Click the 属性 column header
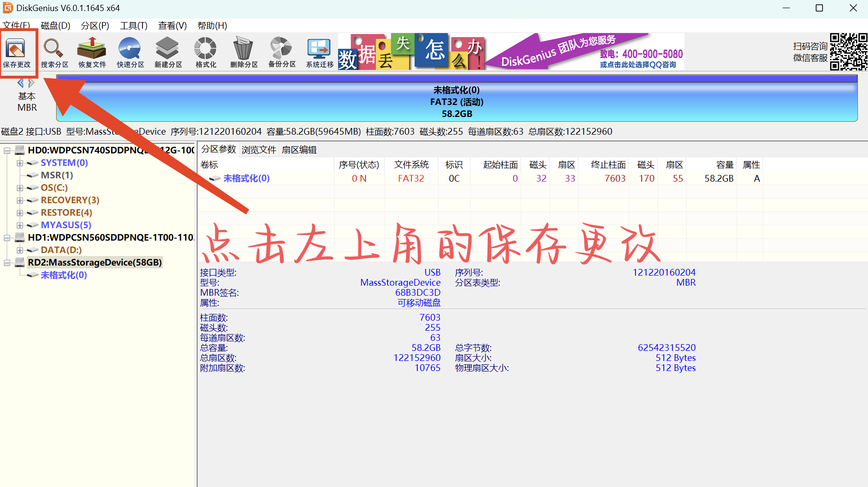The width and height of the screenshot is (868, 487). (x=750, y=165)
